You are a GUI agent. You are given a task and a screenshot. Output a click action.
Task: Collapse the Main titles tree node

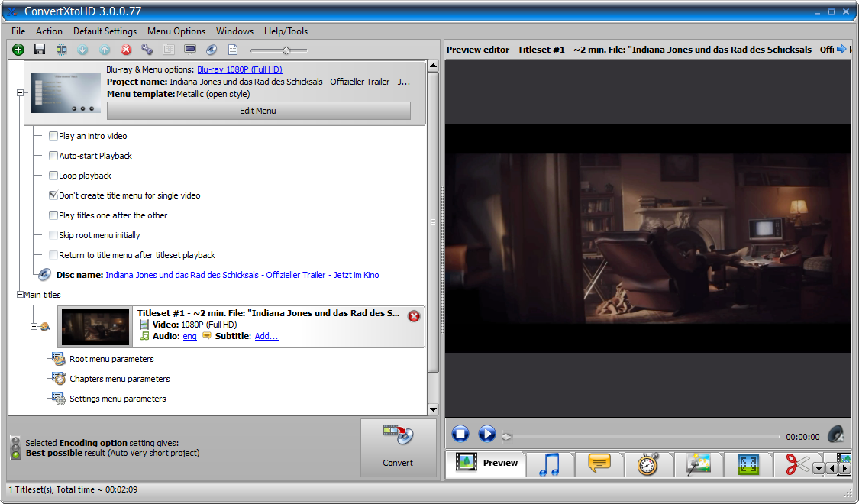[x=21, y=295]
